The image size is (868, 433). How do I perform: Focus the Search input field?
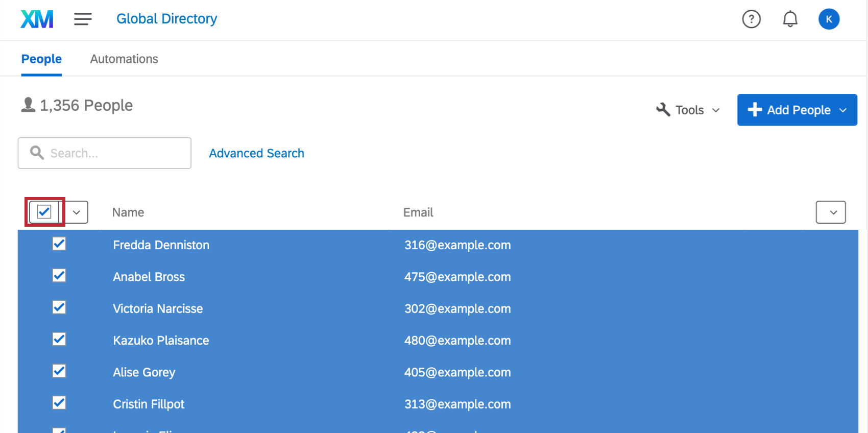point(105,153)
